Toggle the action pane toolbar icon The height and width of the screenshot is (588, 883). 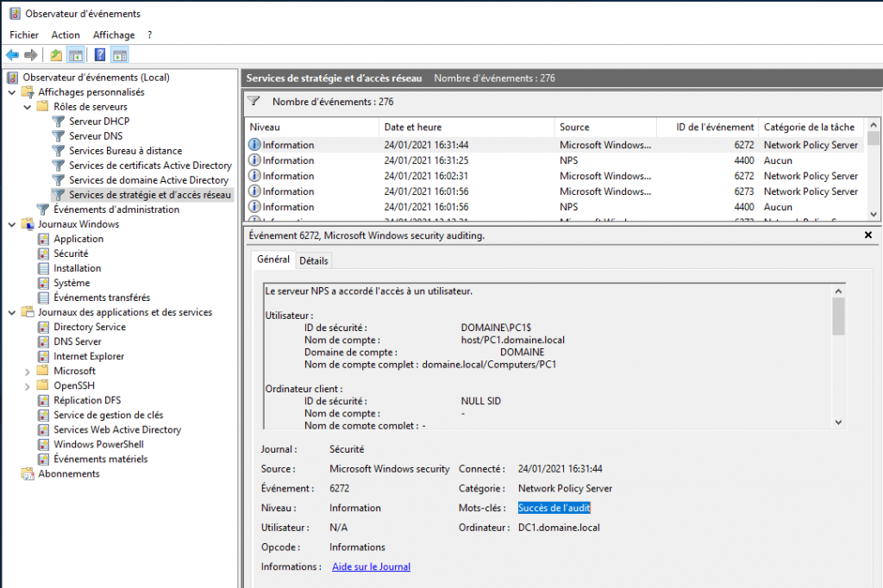coord(120,54)
